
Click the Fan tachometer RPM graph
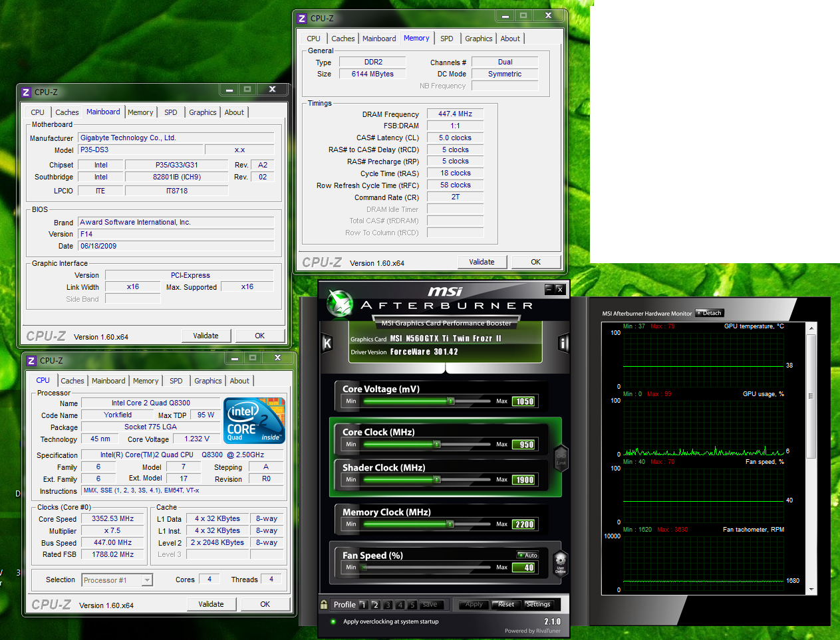[x=703, y=562]
